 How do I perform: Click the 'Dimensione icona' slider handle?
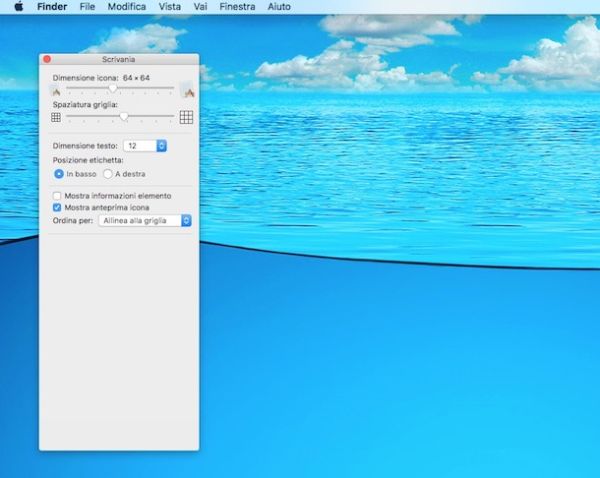point(113,89)
